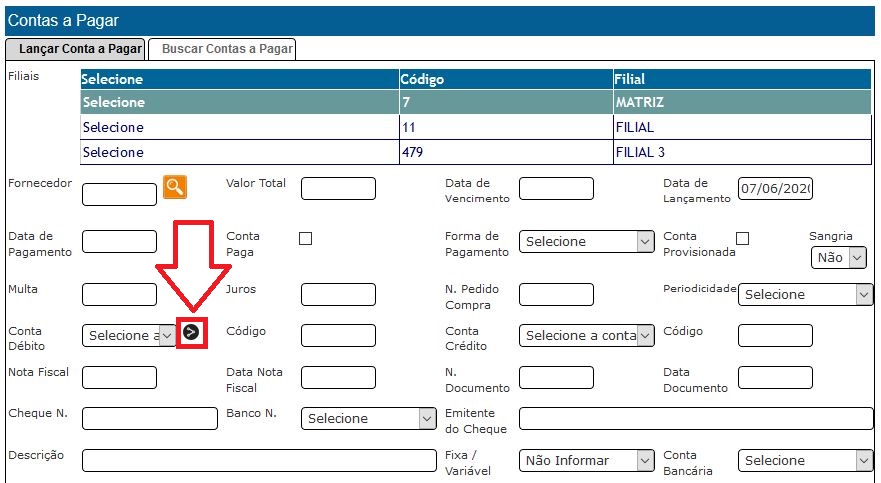Click the Data de Lançamento date field

point(775,189)
